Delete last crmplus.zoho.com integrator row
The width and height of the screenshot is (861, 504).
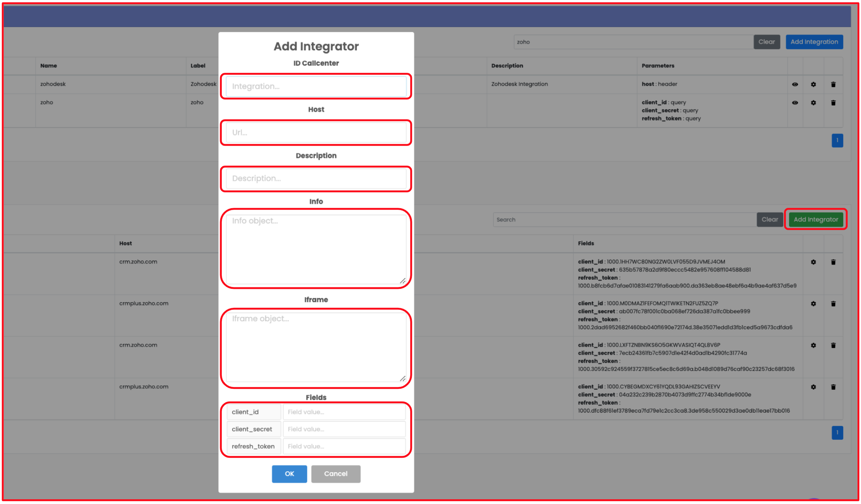[x=833, y=387]
